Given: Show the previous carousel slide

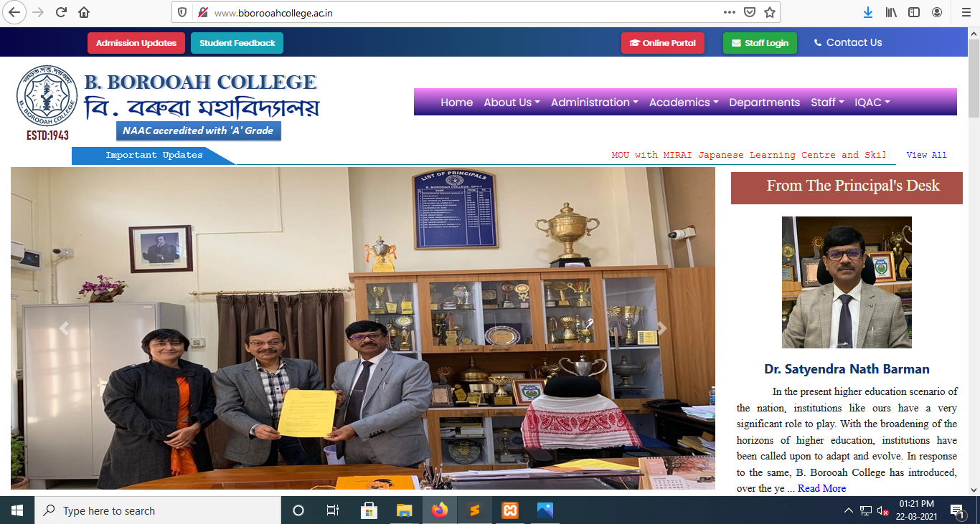Looking at the screenshot, I should (64, 328).
